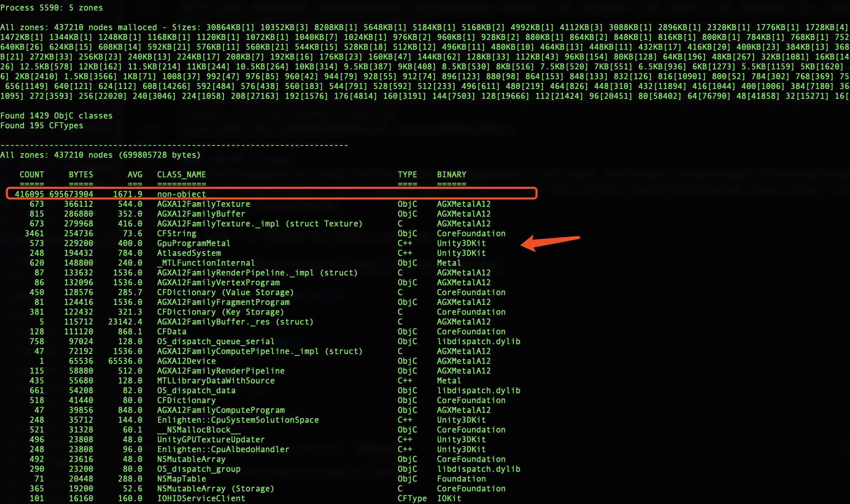Click the 416095 count value
This screenshot has width=850, height=504.
coord(29,194)
